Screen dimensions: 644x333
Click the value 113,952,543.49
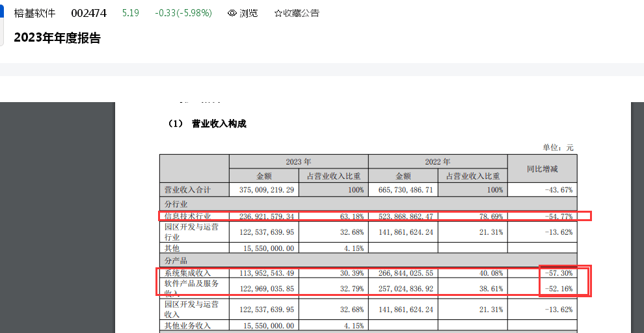click(267, 273)
